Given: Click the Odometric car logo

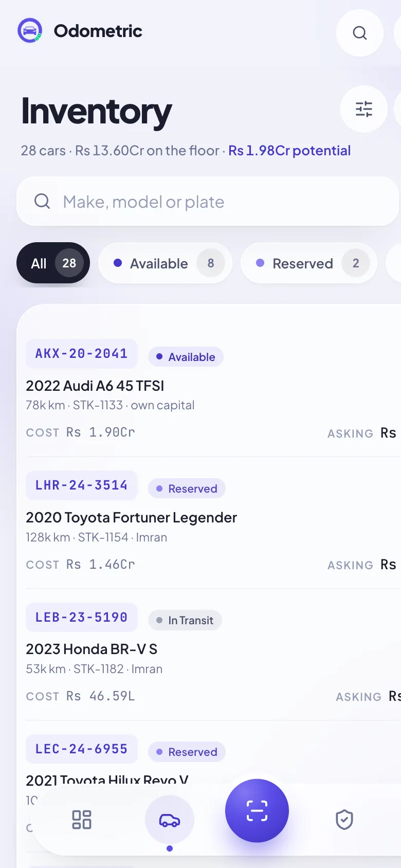Looking at the screenshot, I should tap(30, 31).
